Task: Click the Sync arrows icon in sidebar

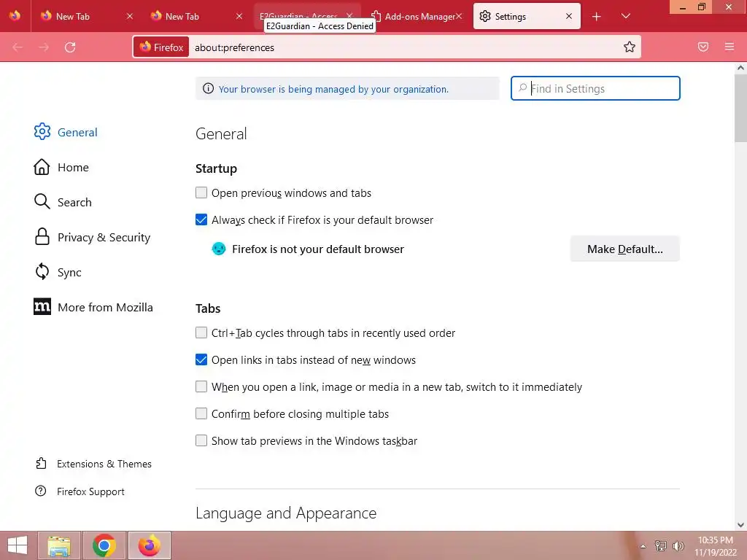Action: [x=42, y=271]
